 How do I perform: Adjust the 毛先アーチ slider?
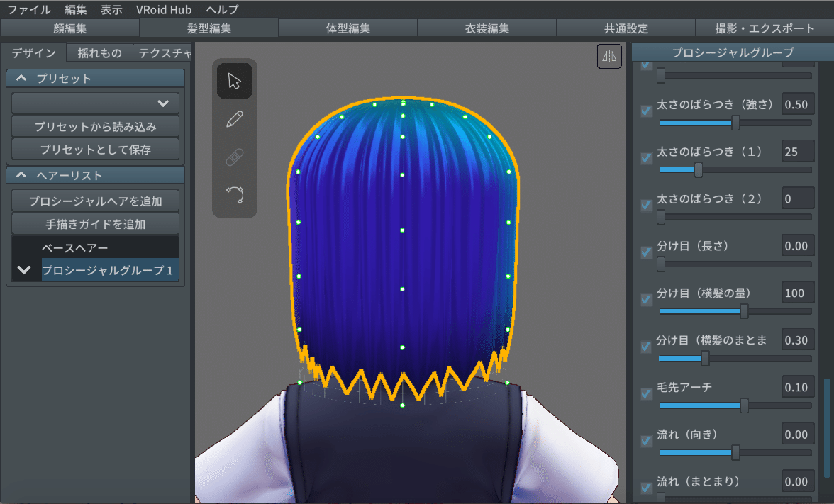(735, 405)
